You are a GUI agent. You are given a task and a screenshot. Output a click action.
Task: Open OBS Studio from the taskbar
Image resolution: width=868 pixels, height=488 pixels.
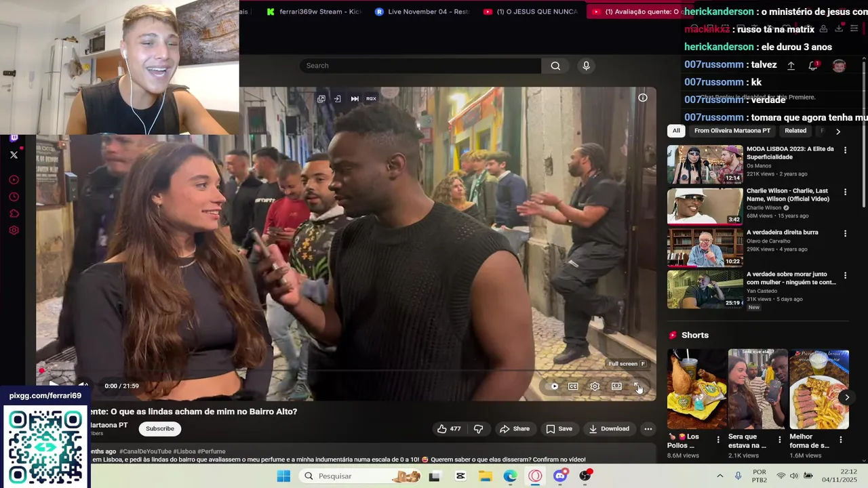click(585, 476)
